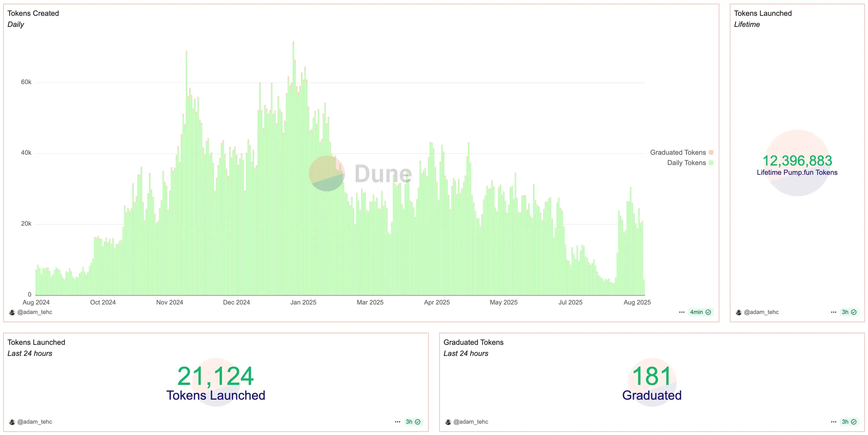The image size is (868, 435).
Task: Open the ellipsis menu on Graduated Tokens panel
Action: click(834, 422)
